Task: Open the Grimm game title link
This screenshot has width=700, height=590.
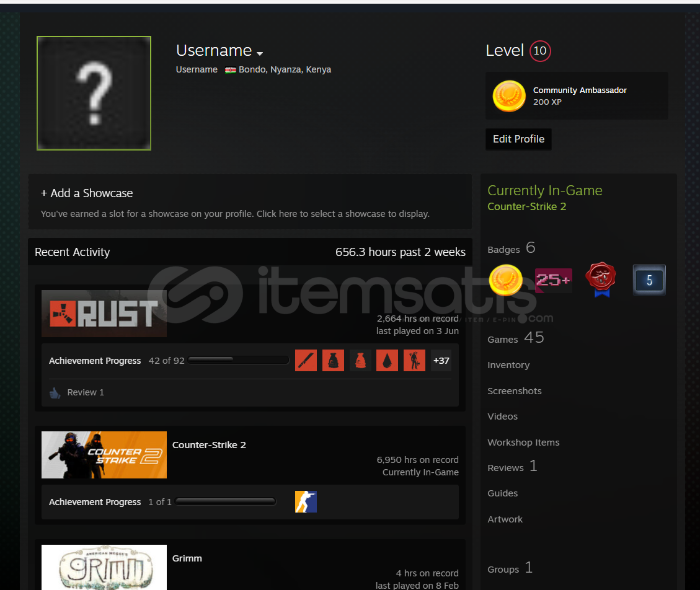Action: pyautogui.click(x=187, y=558)
